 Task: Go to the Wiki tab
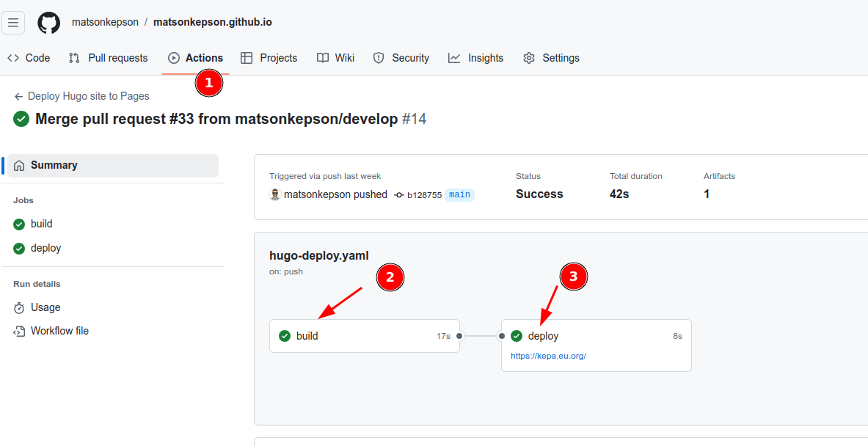click(336, 58)
